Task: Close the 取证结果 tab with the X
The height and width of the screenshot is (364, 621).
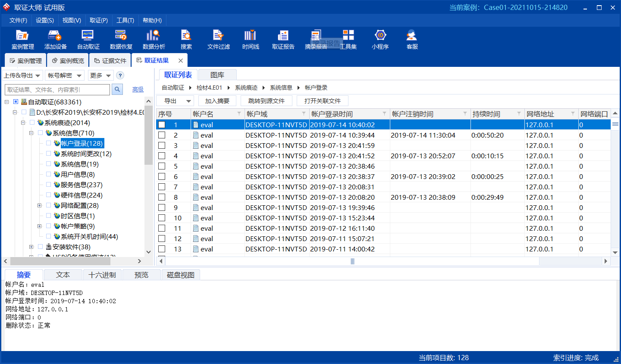Action: (x=181, y=61)
